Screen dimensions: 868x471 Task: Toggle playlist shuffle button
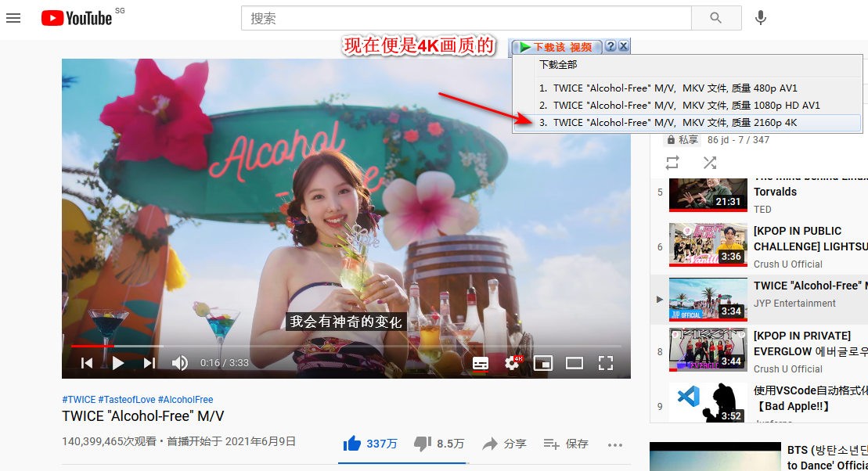710,163
